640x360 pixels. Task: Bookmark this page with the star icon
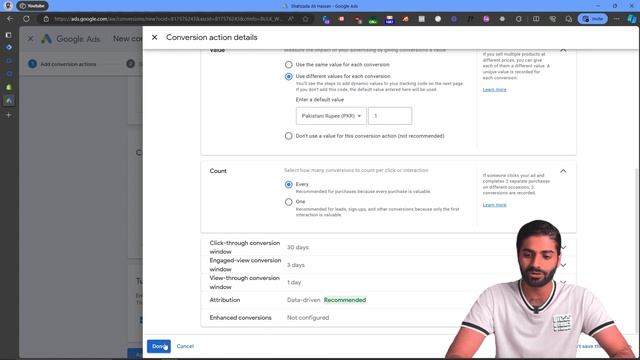click(305, 19)
